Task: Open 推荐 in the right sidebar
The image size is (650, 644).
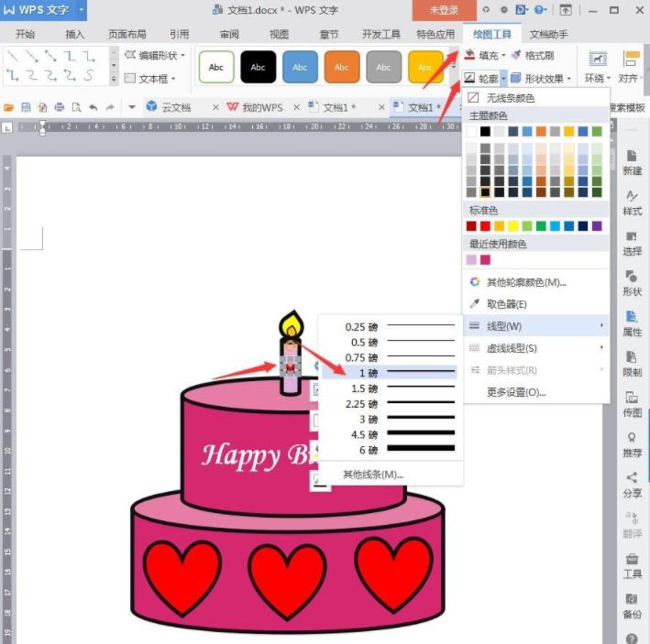Action: point(632,445)
